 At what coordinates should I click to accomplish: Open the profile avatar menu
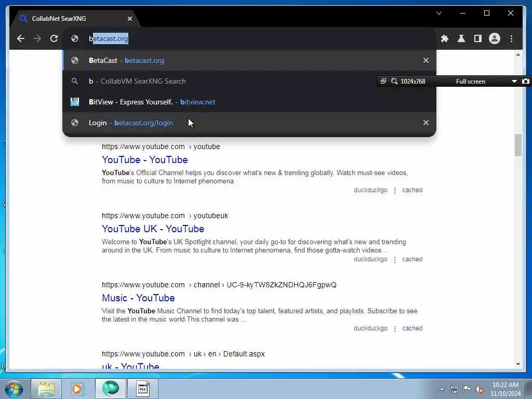tap(495, 38)
